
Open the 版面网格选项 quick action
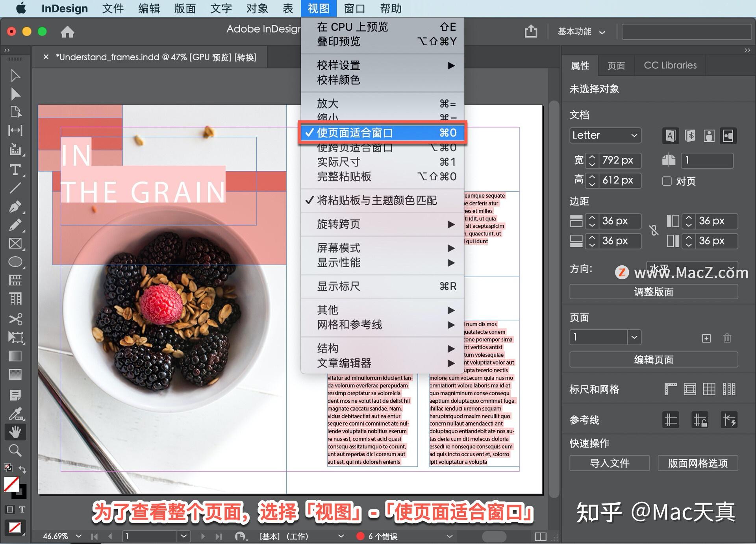pyautogui.click(x=698, y=463)
